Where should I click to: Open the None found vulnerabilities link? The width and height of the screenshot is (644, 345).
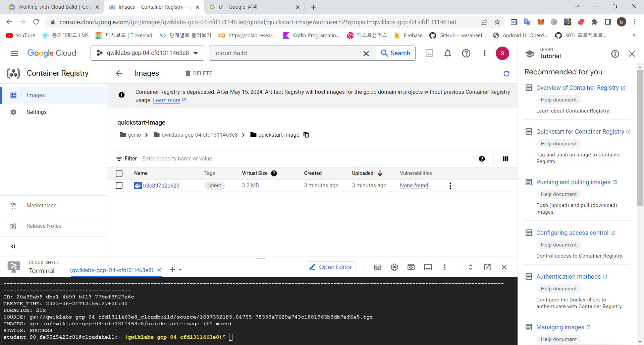click(414, 186)
